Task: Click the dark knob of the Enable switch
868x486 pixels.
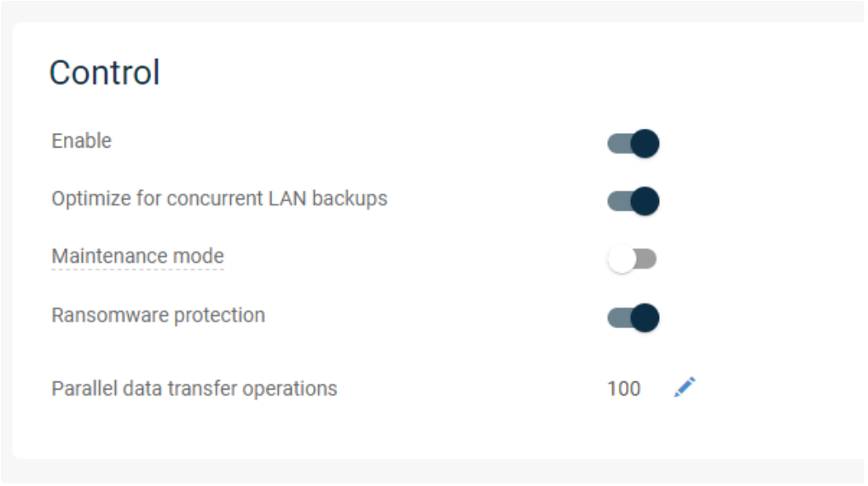Action: (645, 144)
